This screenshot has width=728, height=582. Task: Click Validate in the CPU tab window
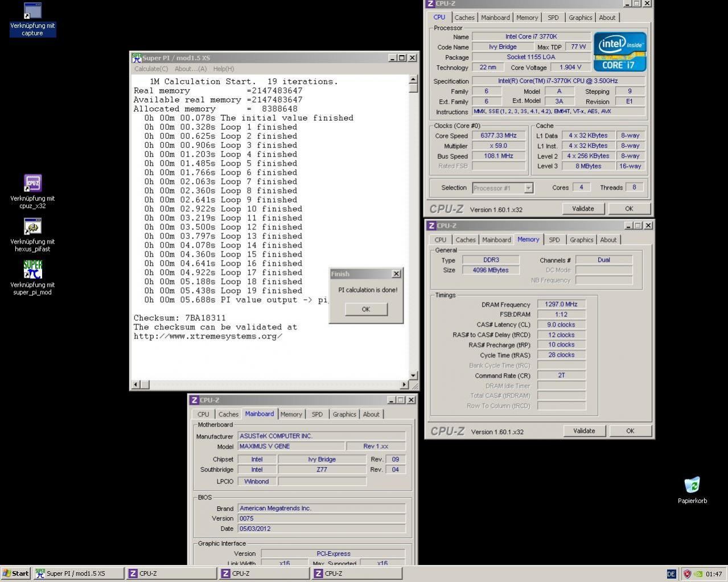583,209
